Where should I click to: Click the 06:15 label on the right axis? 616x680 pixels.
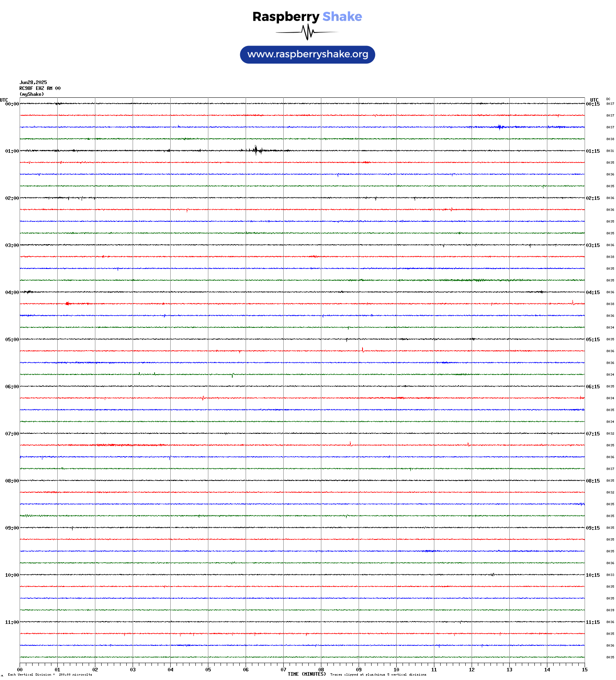tap(593, 387)
